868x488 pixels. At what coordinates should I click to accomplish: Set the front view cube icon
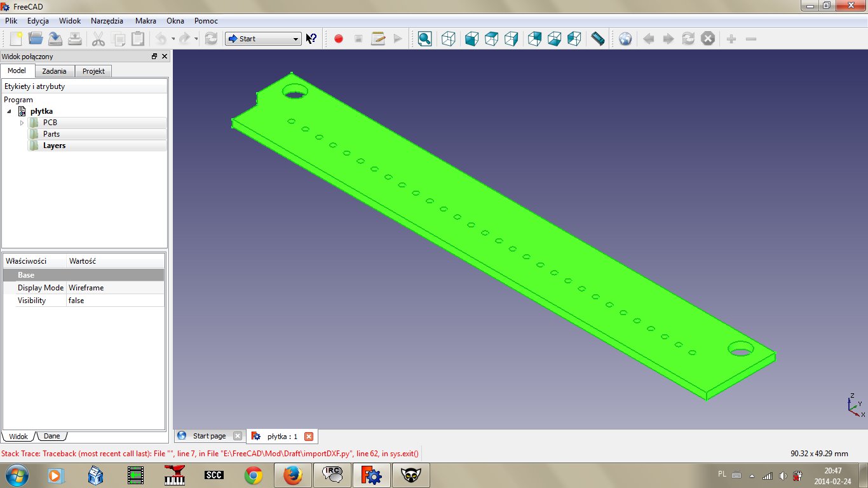[x=471, y=39]
